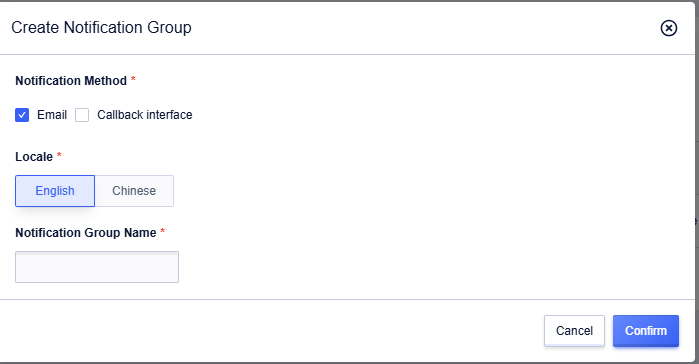Click empty footer area left of Cancel
This screenshot has height=364, width=699.
[267, 331]
